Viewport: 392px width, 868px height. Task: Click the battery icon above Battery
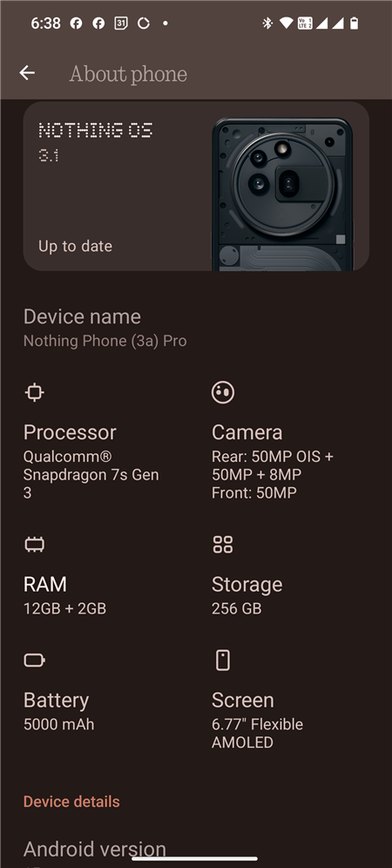[x=34, y=660]
